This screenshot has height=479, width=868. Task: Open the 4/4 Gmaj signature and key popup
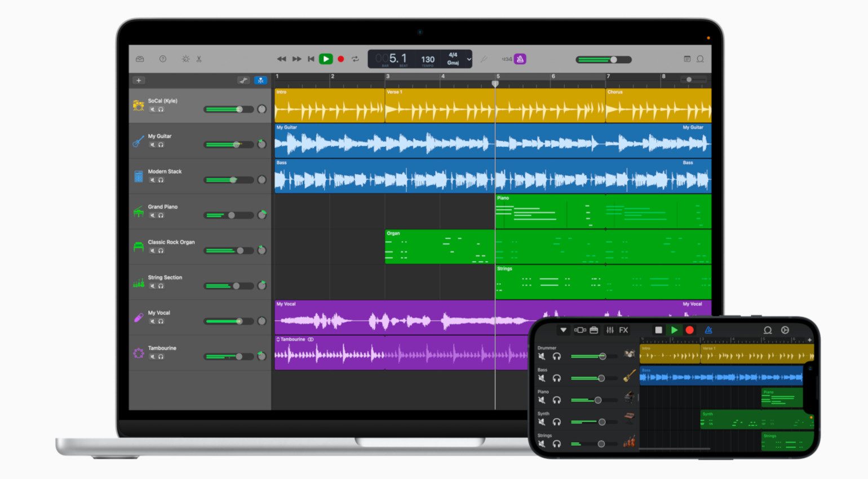[x=453, y=59]
